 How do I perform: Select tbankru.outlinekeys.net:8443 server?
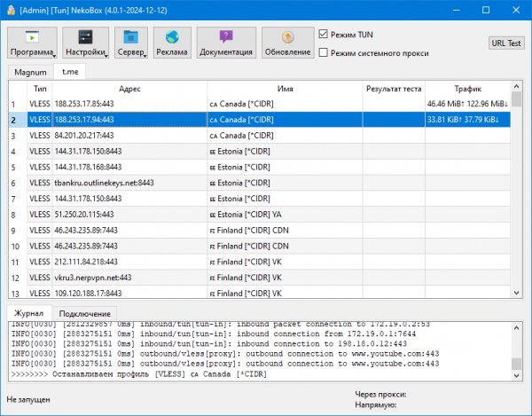(259, 183)
